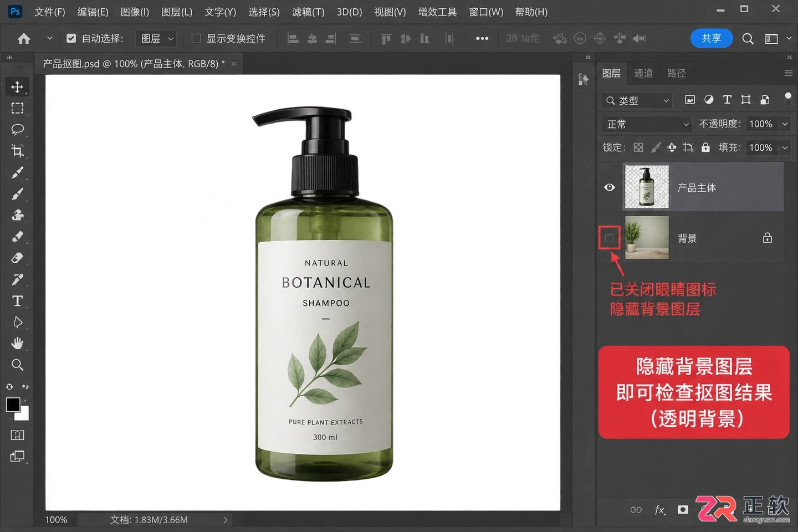The width and height of the screenshot is (798, 532).
Task: Filter layers by type layers icon
Action: 728,100
